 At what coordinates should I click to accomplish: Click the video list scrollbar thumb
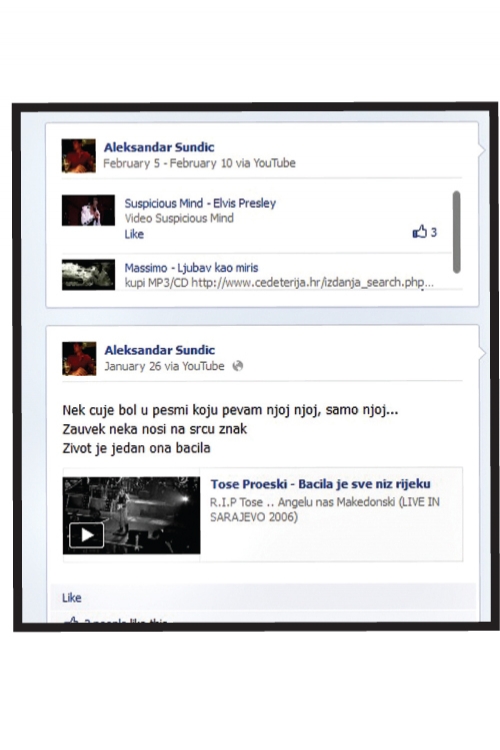(x=456, y=232)
